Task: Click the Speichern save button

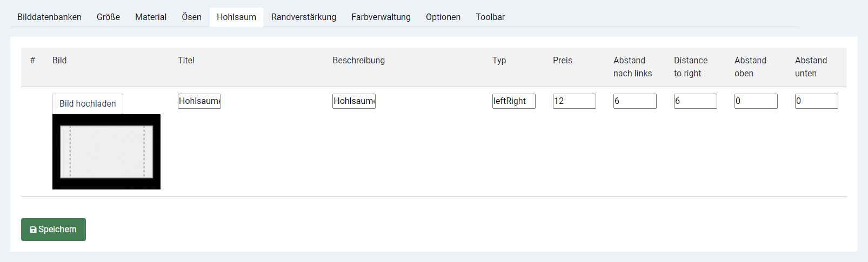Action: (54, 230)
